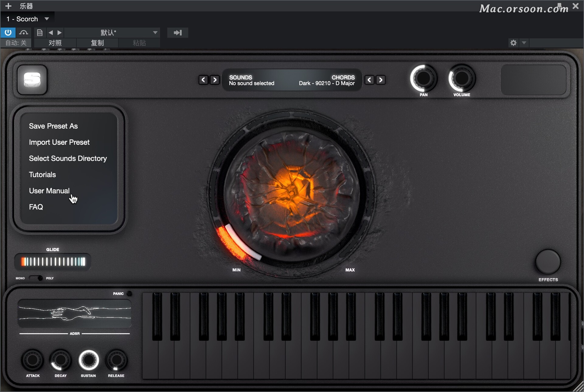
Task: Select User Manual from menu
Action: pyautogui.click(x=49, y=190)
